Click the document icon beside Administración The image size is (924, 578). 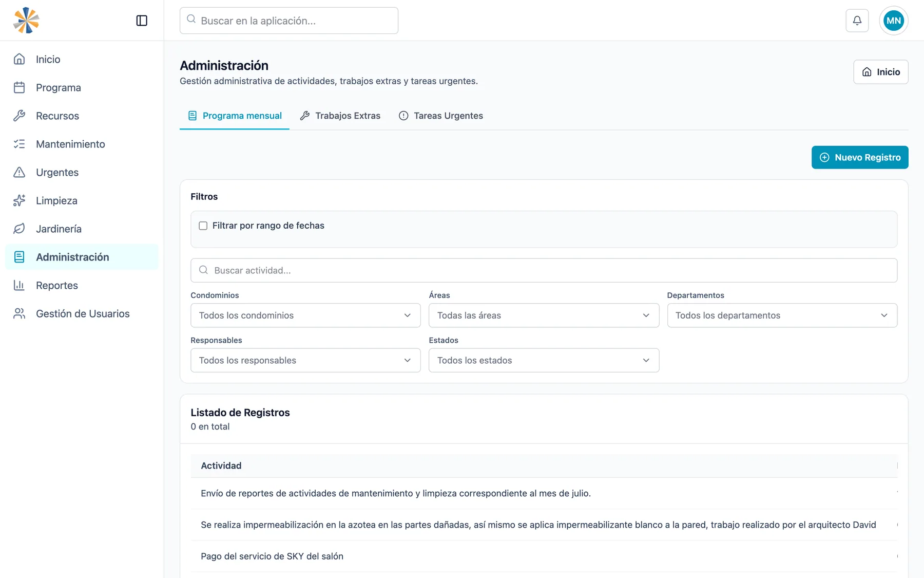coord(20,257)
